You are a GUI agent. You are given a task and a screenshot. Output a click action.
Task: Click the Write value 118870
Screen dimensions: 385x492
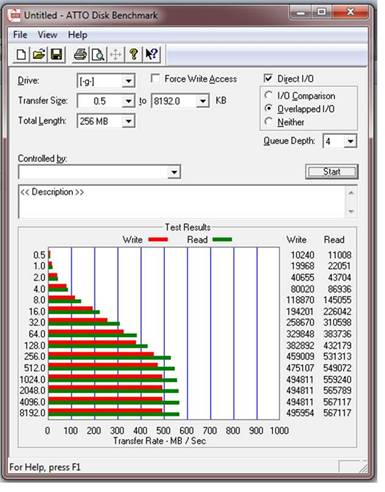pyautogui.click(x=300, y=300)
